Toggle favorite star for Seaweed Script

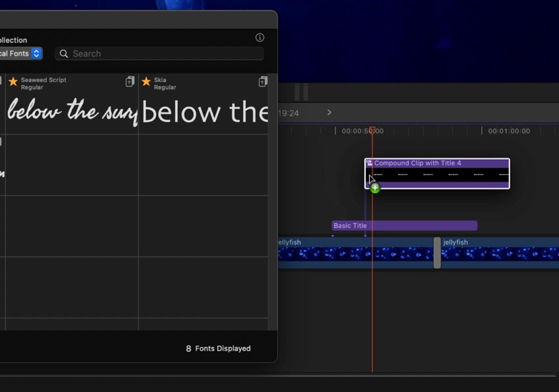(x=13, y=82)
